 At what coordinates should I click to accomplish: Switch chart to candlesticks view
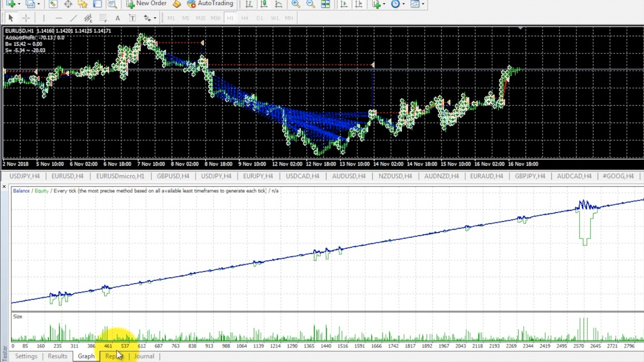point(264,4)
